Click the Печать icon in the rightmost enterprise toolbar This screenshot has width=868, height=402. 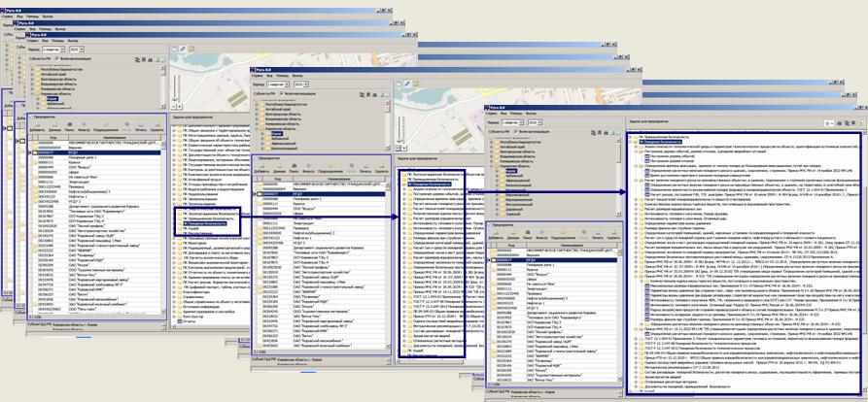(x=597, y=233)
